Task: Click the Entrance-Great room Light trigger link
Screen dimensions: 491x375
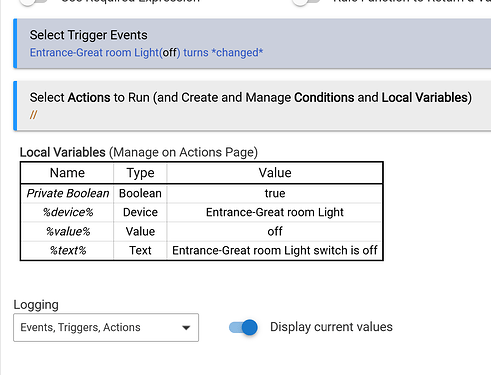Action: (x=146, y=53)
